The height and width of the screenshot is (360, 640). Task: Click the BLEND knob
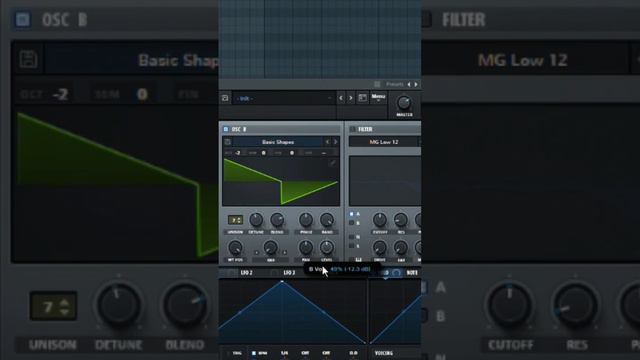point(277,220)
